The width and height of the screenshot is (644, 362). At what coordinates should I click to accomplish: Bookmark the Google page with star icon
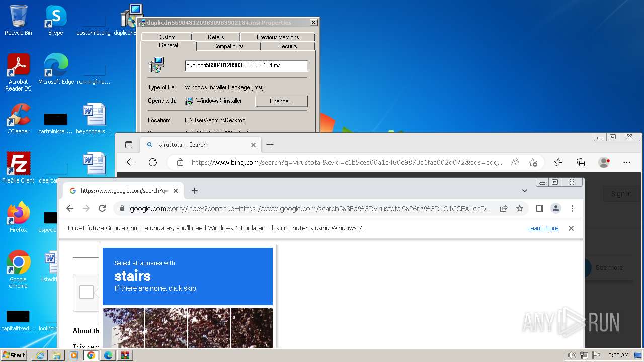point(520,208)
